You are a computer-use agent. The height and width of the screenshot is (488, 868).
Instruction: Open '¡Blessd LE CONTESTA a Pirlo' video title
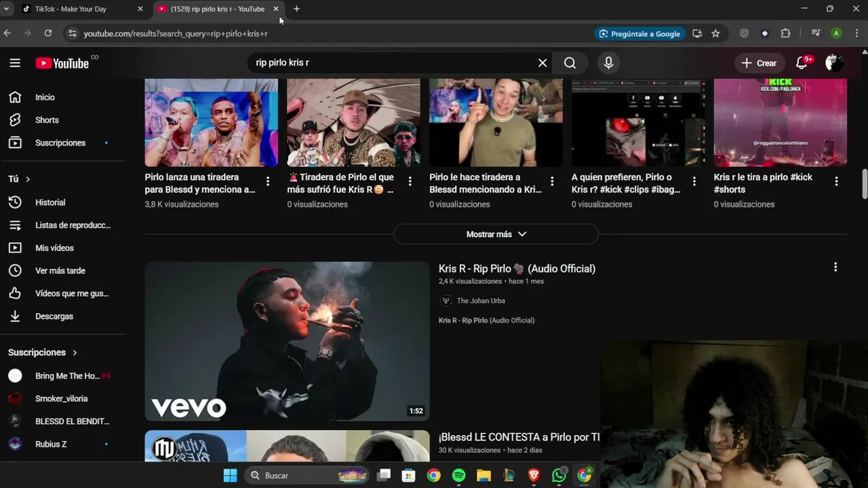(519, 437)
